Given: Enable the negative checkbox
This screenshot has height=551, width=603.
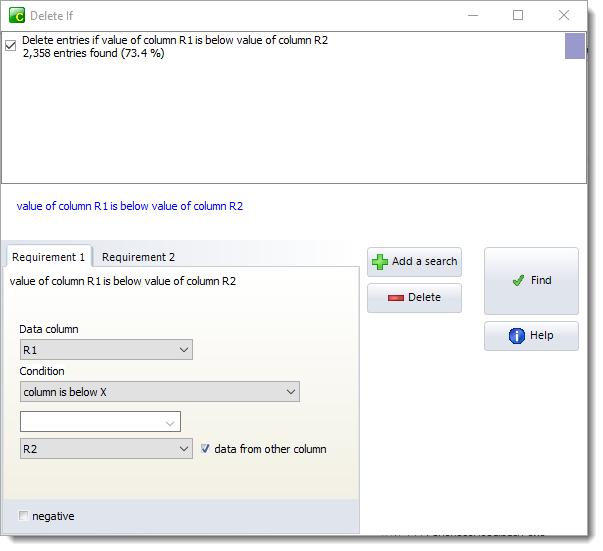Looking at the screenshot, I should point(23,516).
